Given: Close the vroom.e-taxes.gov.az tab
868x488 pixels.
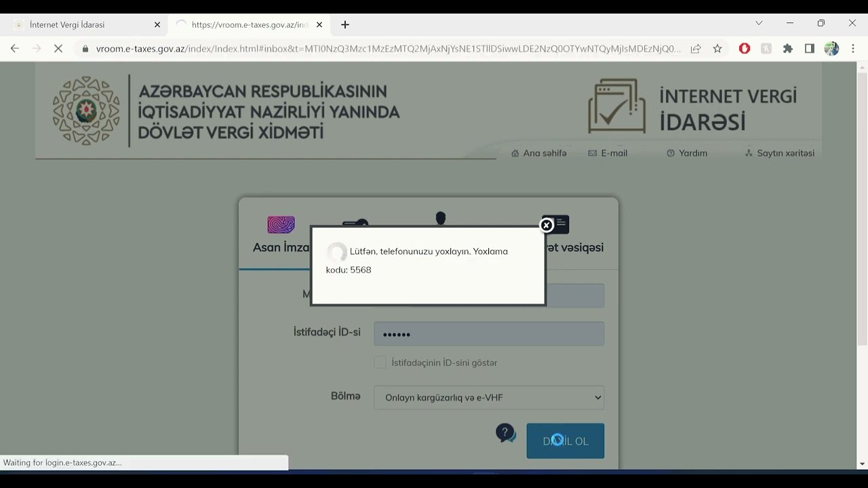Looking at the screenshot, I should [x=319, y=24].
